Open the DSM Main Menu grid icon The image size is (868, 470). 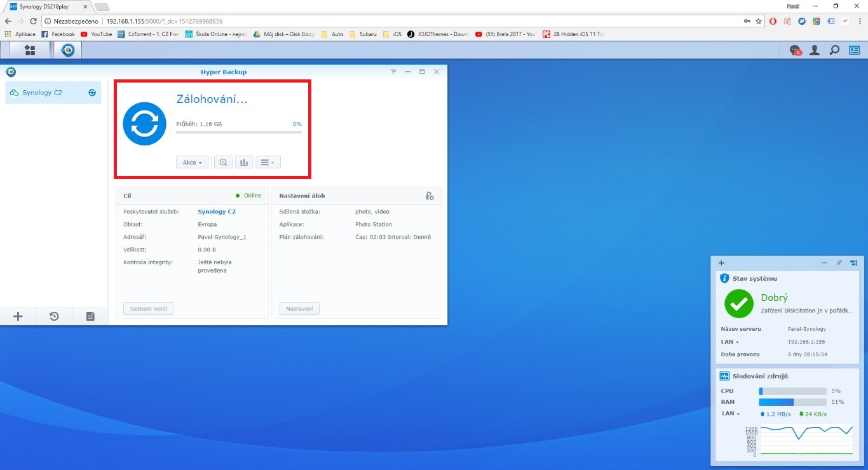29,50
